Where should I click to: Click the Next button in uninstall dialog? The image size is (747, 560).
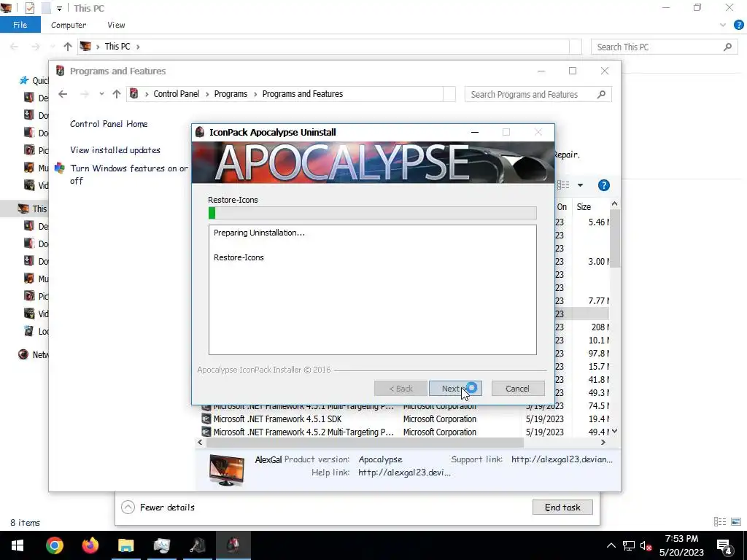tap(455, 389)
